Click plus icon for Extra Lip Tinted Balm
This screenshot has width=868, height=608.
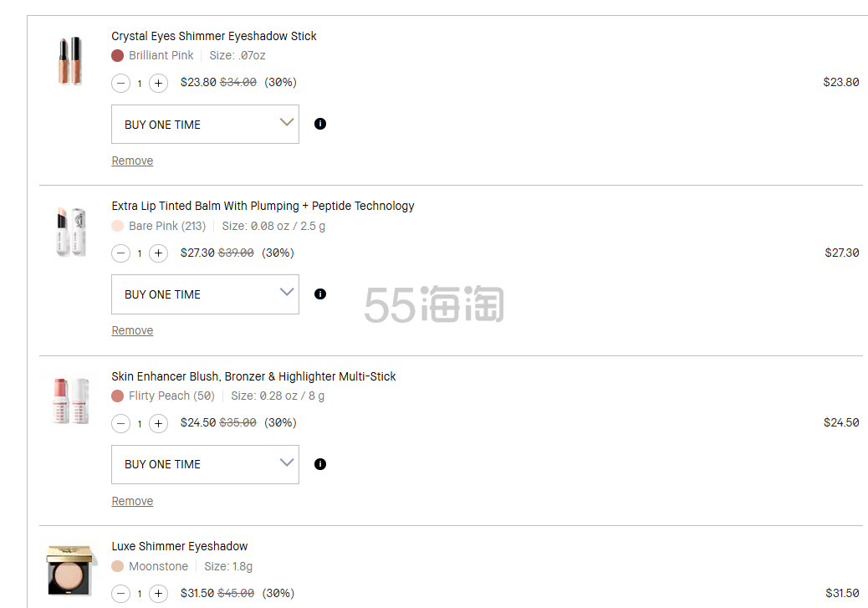(159, 253)
